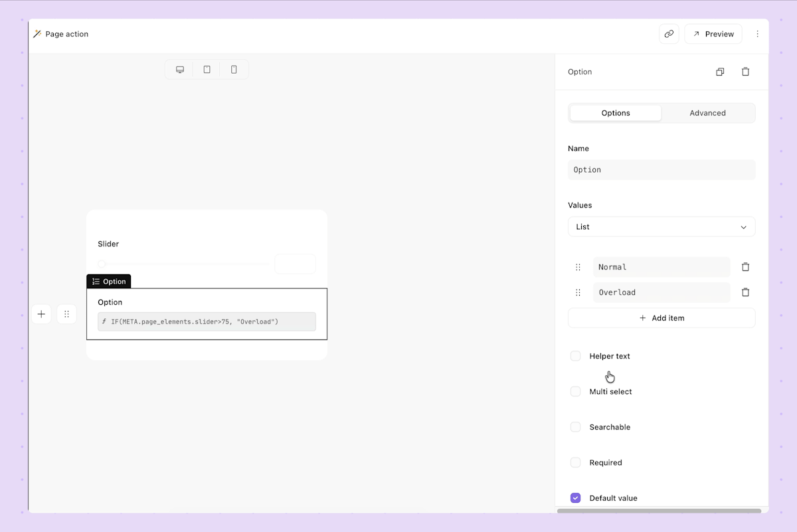
Task: Grab the drag handle for the Normal item
Action: [578, 267]
